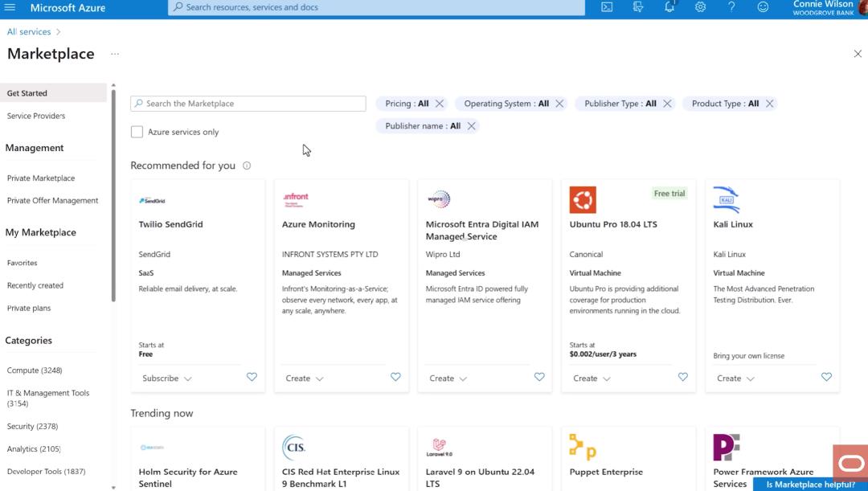Remove the Publisher Type filter with X
The height and width of the screenshot is (491, 868).
pos(667,104)
